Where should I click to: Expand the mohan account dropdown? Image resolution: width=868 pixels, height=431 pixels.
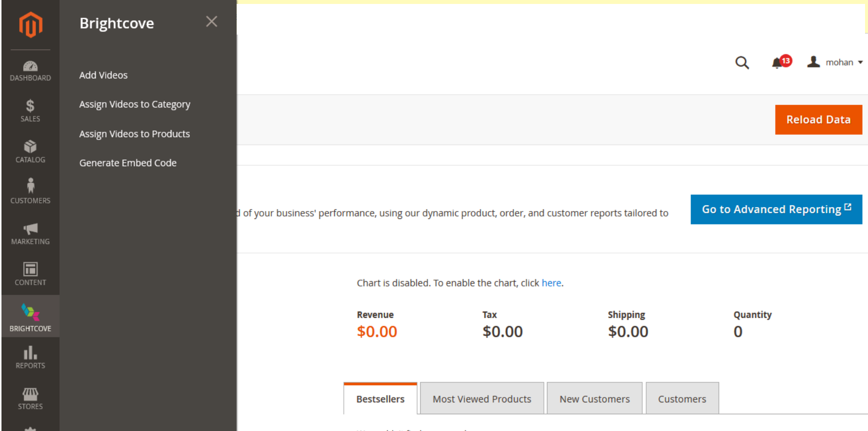pos(835,63)
